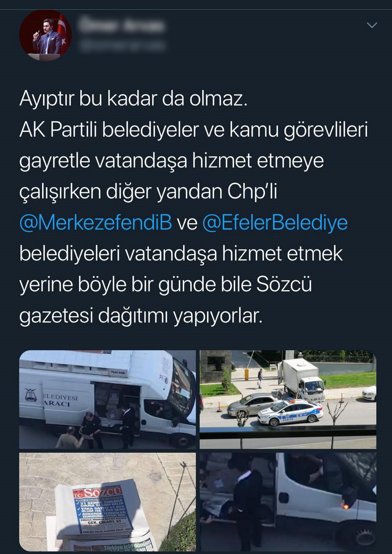Click the blue-striped Zabıta car
The width and height of the screenshot is (392, 554).
(290, 412)
